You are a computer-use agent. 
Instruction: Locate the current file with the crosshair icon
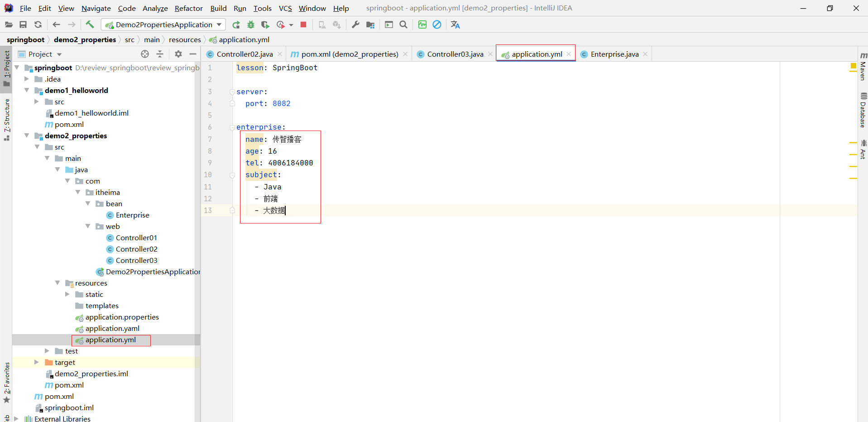tap(145, 54)
